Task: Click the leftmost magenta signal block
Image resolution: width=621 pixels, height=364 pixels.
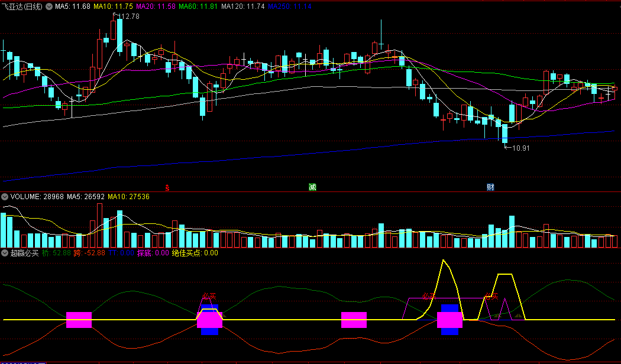Action: [x=79, y=320]
